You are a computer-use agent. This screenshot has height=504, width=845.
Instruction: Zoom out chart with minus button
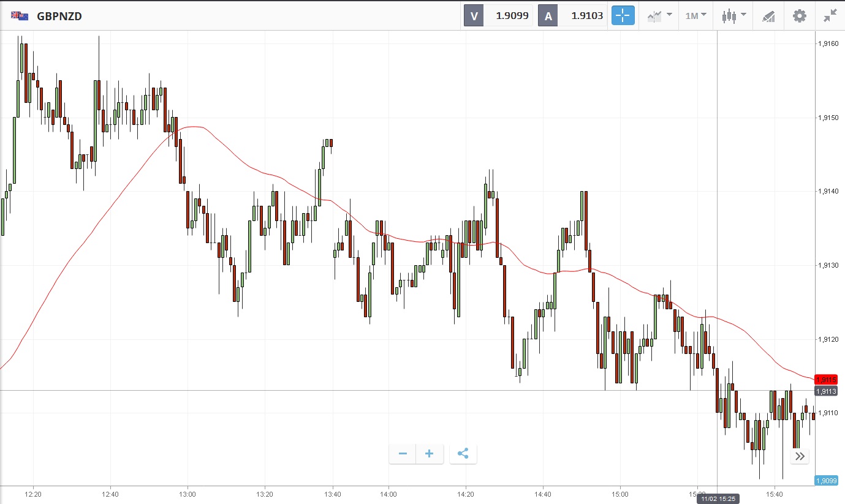tap(403, 454)
